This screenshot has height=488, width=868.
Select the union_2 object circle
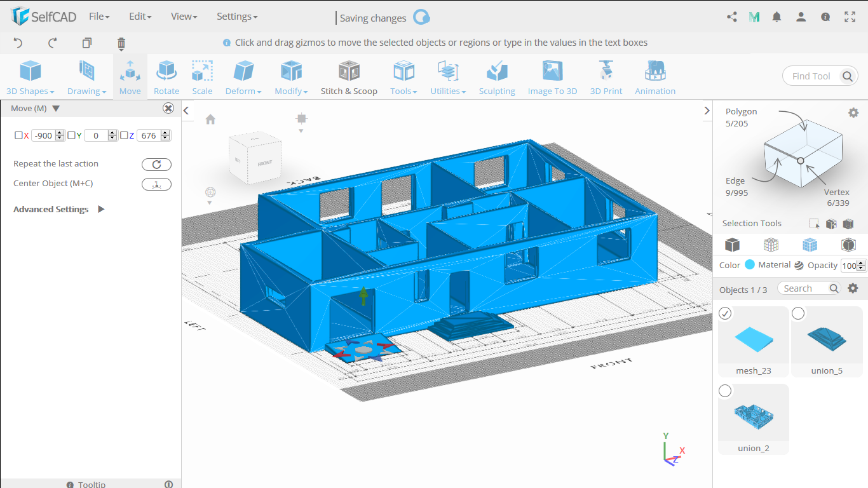point(725,391)
